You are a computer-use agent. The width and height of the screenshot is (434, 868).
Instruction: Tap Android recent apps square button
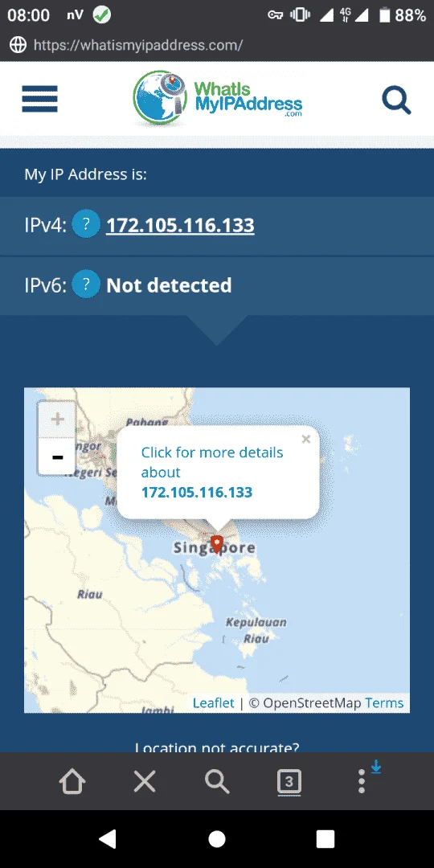(x=325, y=838)
